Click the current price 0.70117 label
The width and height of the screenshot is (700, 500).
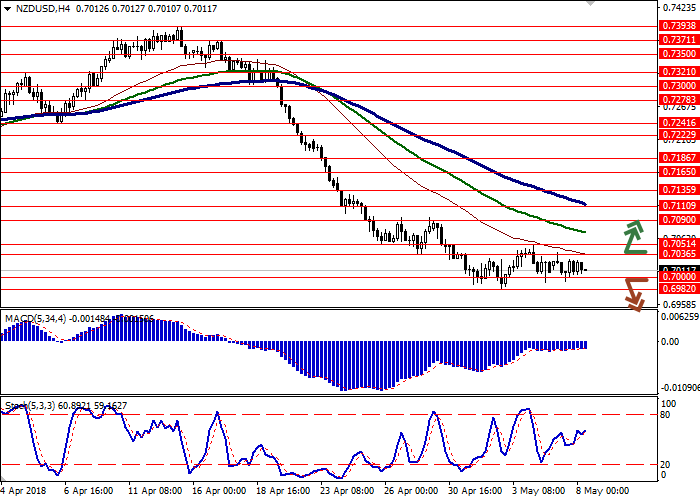[677, 269]
